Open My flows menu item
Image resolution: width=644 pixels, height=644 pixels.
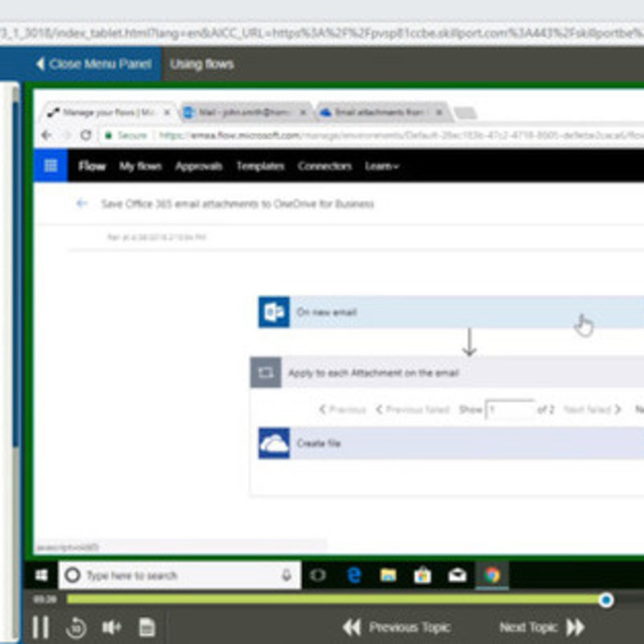140,166
